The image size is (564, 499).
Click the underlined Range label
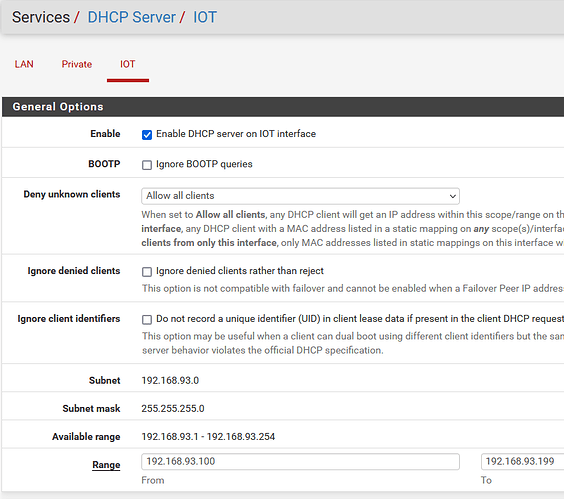tap(106, 465)
